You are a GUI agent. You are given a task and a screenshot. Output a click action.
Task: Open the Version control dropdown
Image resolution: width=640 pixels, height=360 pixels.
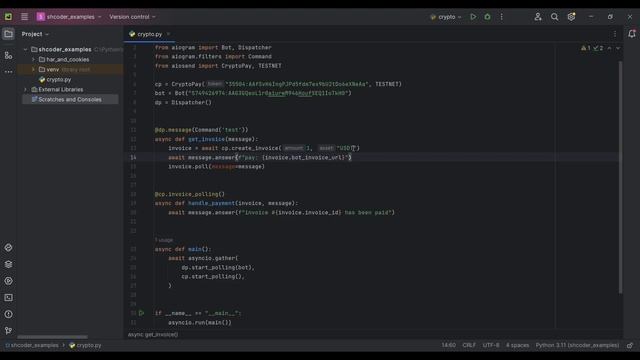pyautogui.click(x=132, y=17)
